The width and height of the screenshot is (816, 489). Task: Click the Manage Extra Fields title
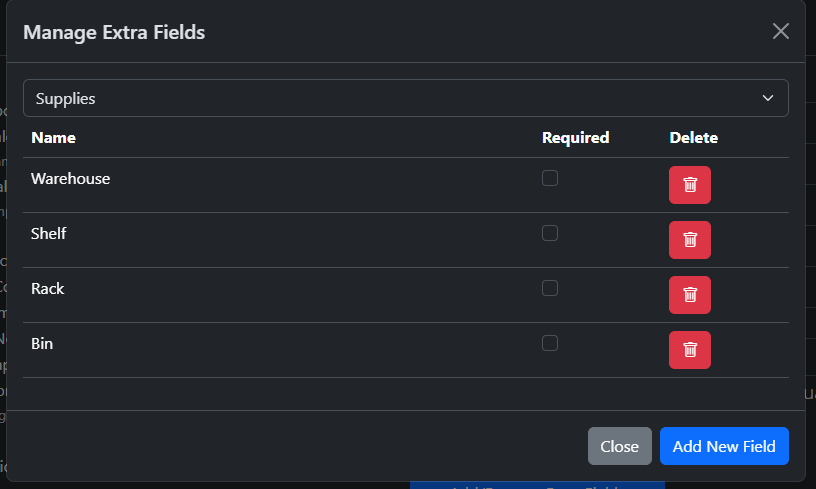point(114,32)
